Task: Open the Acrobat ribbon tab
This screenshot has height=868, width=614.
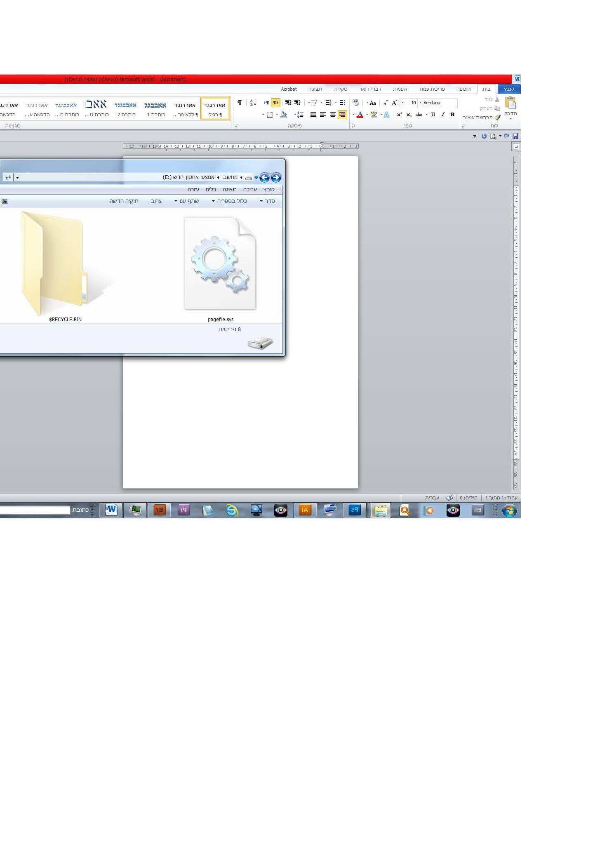Action: (x=289, y=89)
